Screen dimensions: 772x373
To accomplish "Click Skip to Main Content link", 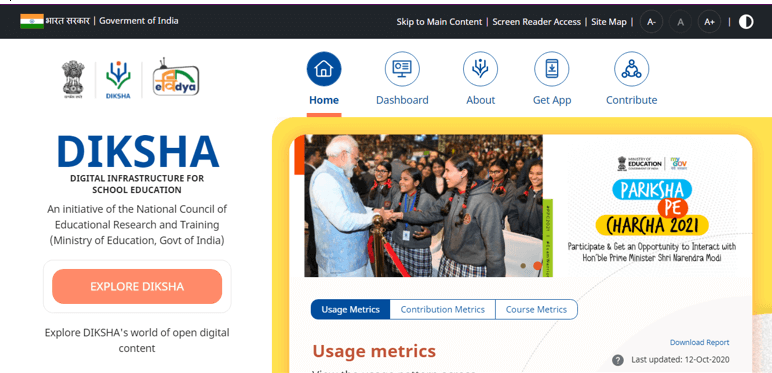I will point(439,22).
